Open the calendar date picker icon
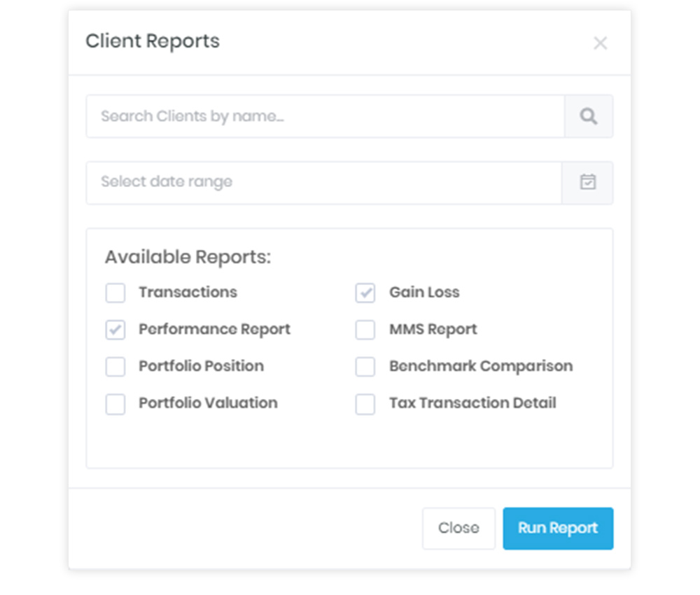 click(x=587, y=183)
